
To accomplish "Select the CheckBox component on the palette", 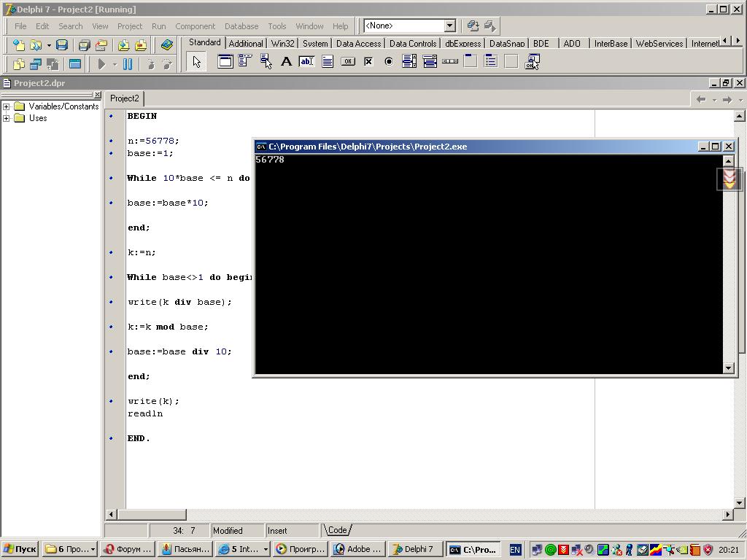I will (368, 62).
